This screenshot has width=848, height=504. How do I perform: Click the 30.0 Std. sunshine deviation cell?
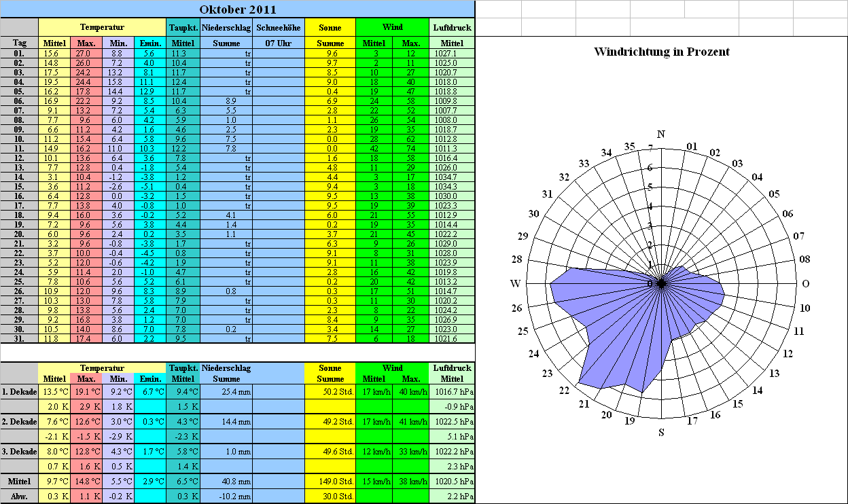coord(330,496)
